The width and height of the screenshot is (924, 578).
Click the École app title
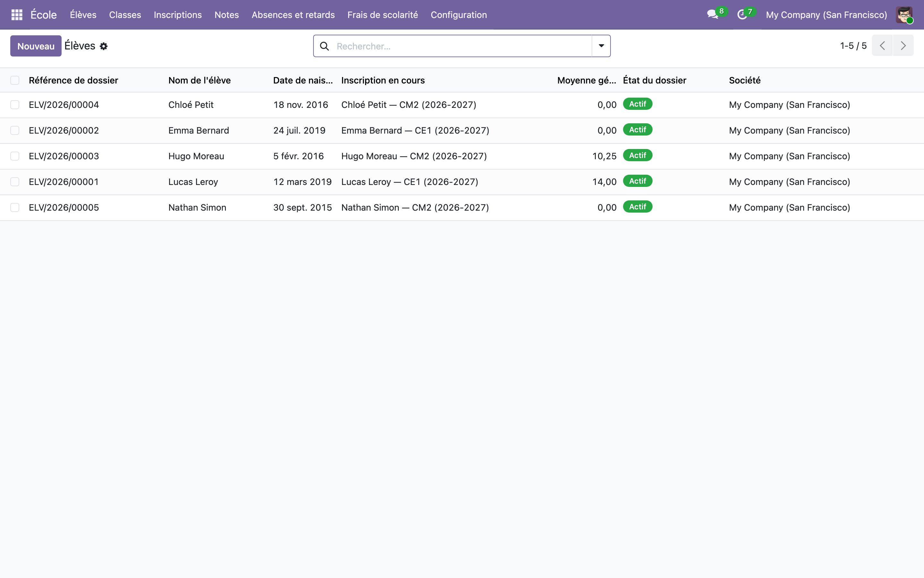pos(44,14)
